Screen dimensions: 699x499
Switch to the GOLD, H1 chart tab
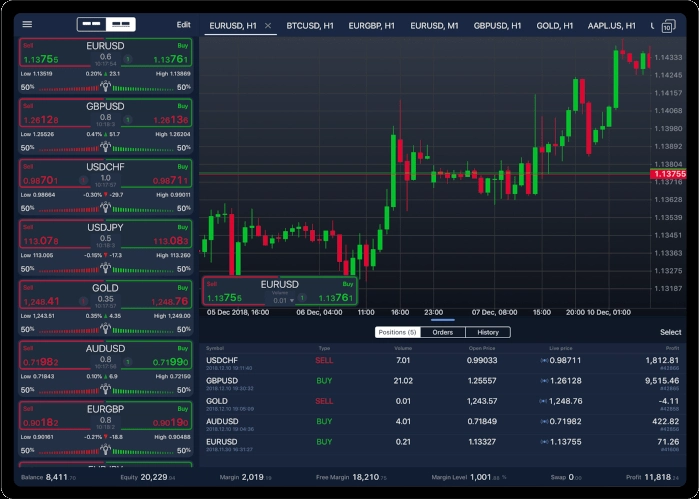pos(555,26)
